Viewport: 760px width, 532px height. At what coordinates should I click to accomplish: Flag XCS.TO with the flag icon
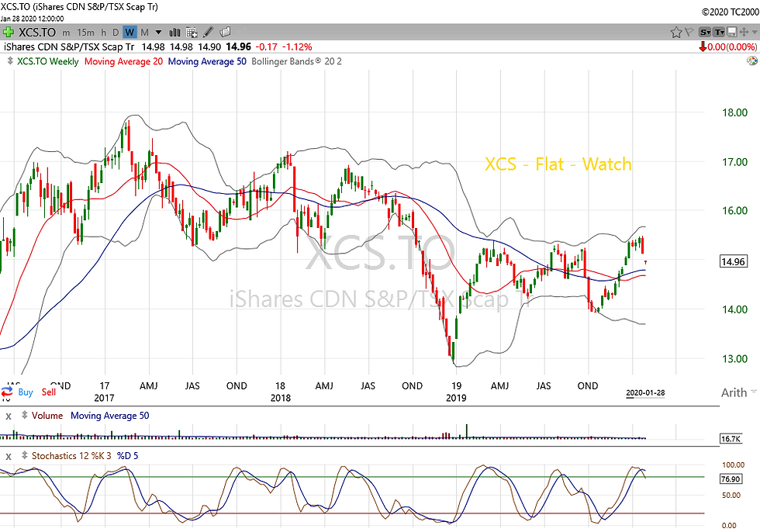click(x=689, y=33)
